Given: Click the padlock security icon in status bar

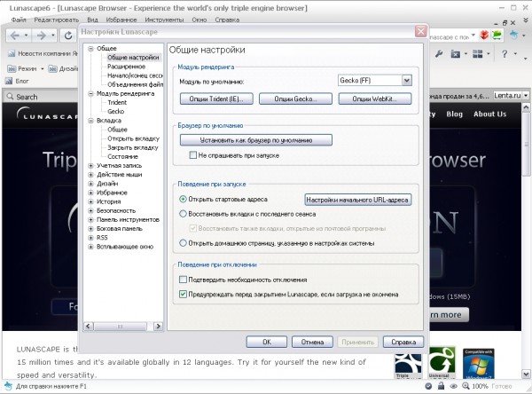Looking at the screenshot, I should pyautogui.click(x=441, y=386).
